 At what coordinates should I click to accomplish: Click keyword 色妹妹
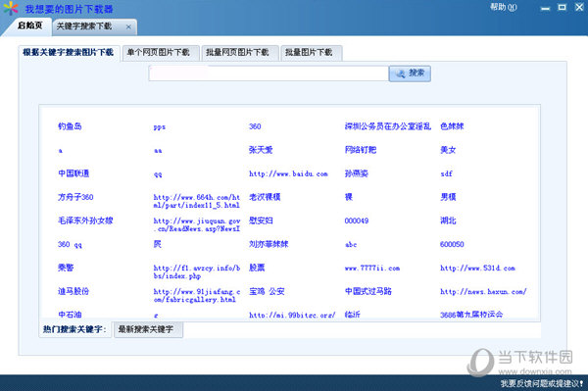(452, 126)
